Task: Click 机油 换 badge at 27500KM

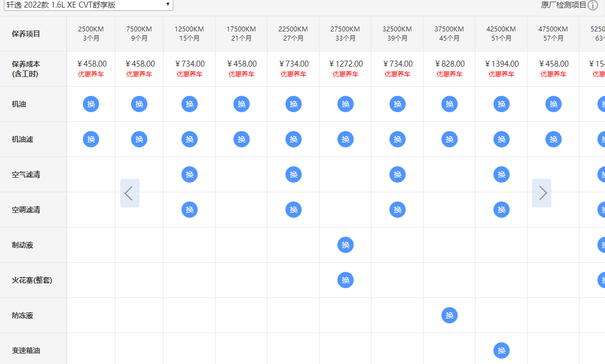Action: (x=346, y=104)
